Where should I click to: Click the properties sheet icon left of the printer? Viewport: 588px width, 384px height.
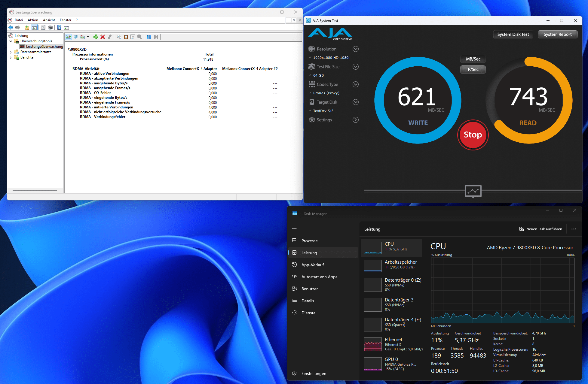point(43,28)
